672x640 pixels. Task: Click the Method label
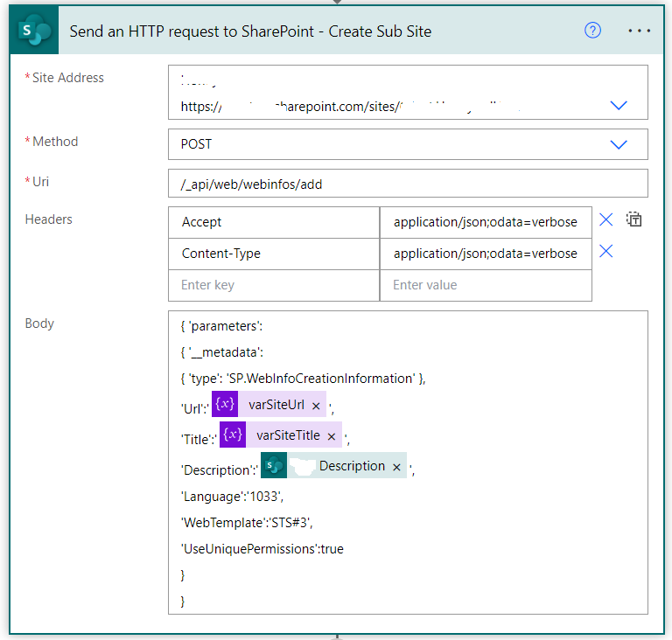[55, 142]
